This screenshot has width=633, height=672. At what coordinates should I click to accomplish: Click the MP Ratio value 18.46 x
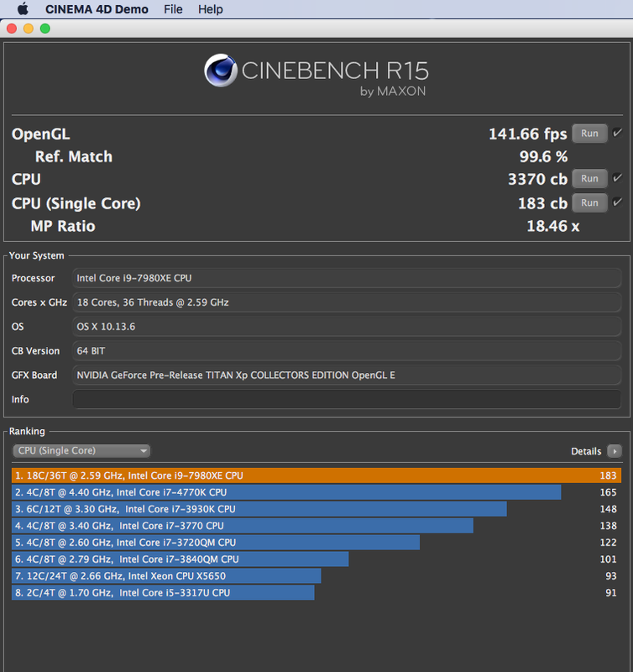pos(553,226)
